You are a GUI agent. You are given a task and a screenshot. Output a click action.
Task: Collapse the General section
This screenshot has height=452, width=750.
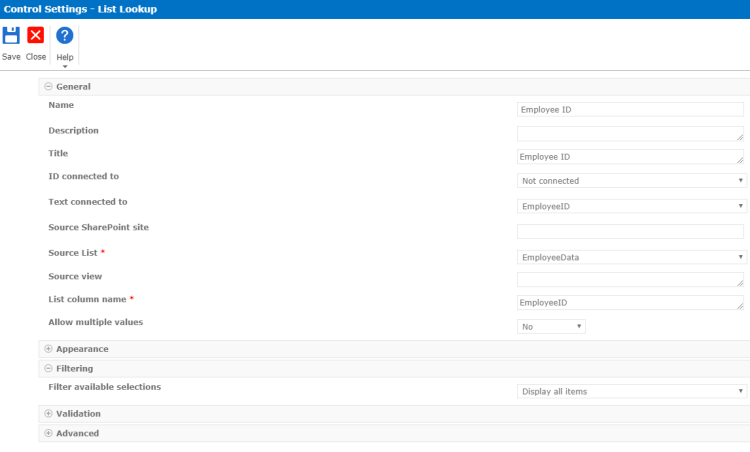click(48, 87)
